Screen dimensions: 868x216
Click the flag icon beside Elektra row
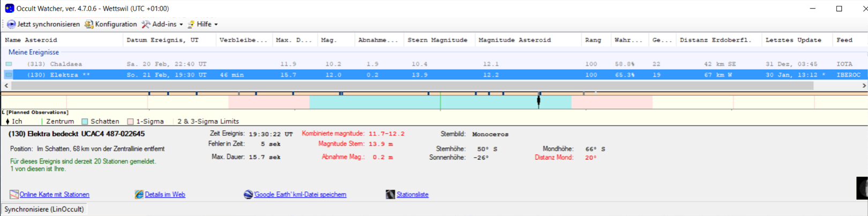(9, 75)
